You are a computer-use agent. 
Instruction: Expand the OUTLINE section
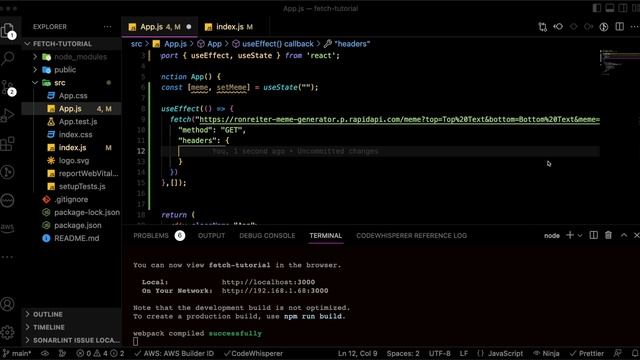coord(72,314)
